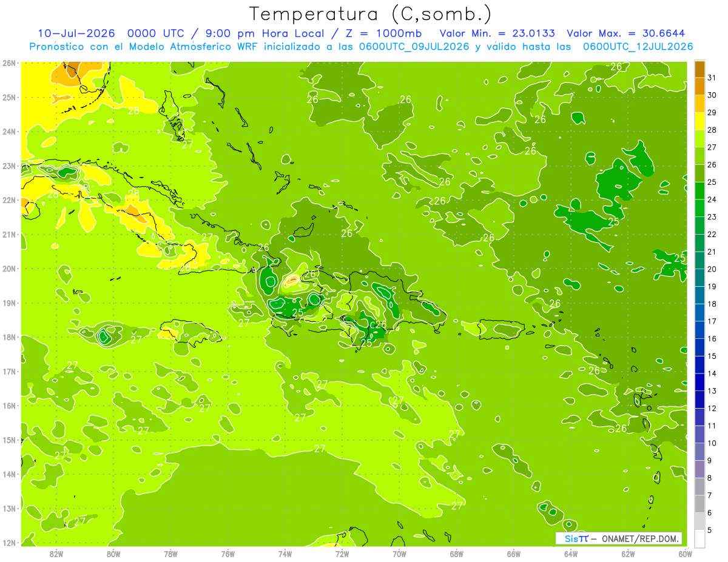Click the green legend swatch between 24 and 25
The height and width of the screenshot is (562, 728).
[700, 190]
